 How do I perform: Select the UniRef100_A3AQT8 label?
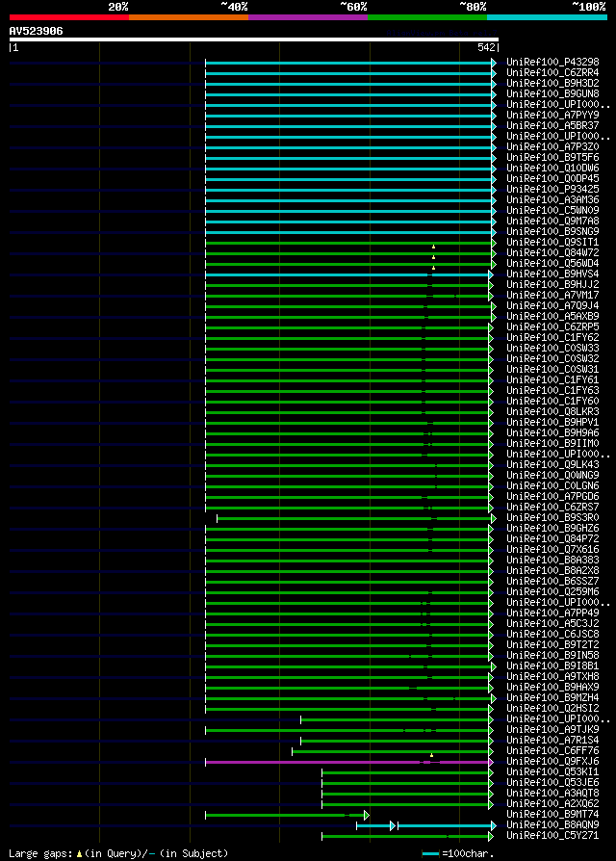point(552,794)
